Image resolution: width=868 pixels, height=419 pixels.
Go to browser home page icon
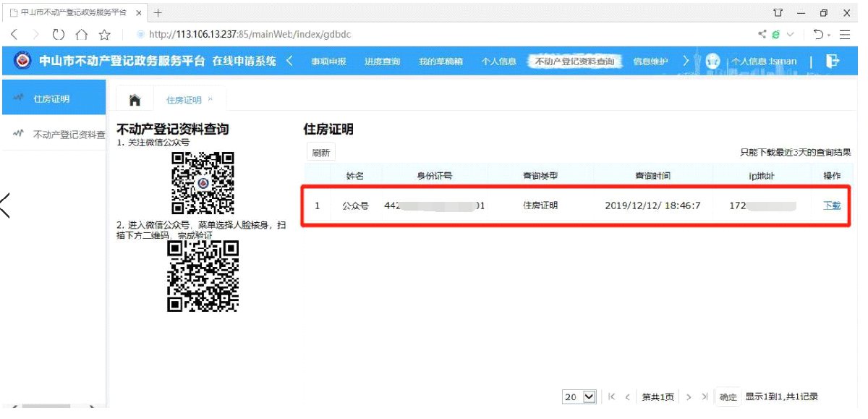[82, 35]
